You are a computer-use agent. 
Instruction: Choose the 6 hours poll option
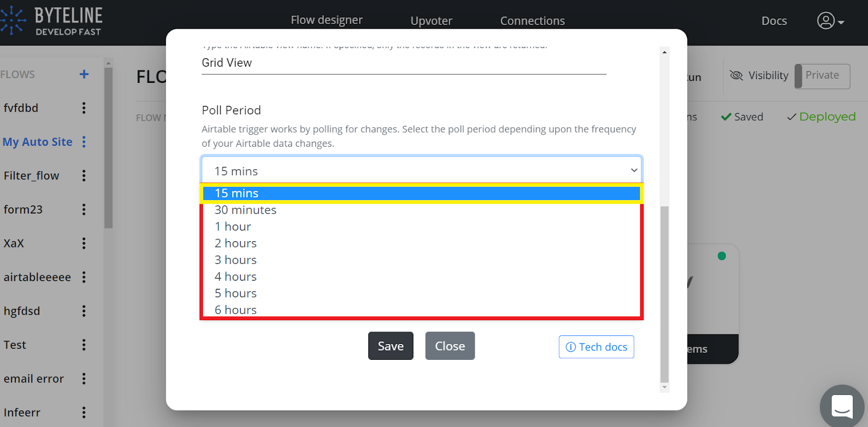[236, 310]
